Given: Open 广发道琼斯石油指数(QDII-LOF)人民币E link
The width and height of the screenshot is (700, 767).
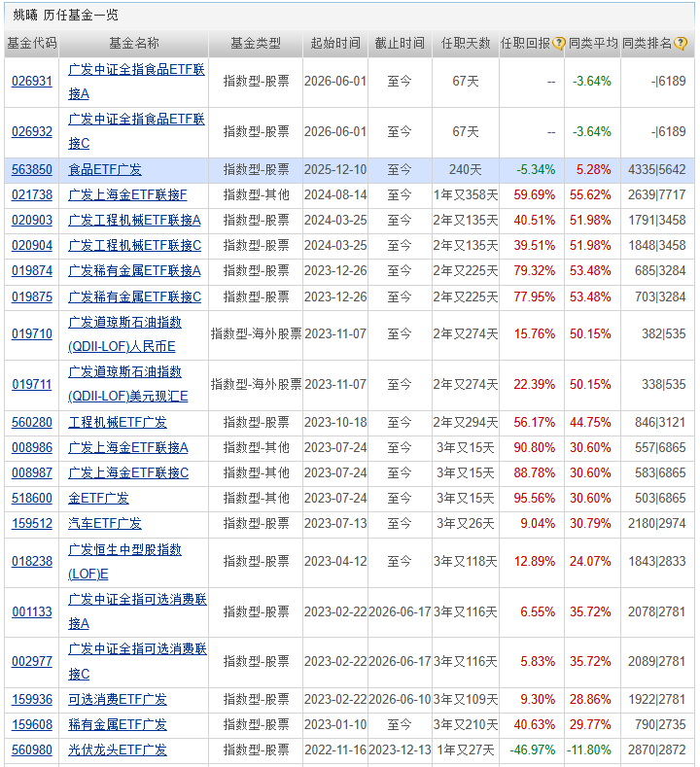Looking at the screenshot, I should [124, 334].
